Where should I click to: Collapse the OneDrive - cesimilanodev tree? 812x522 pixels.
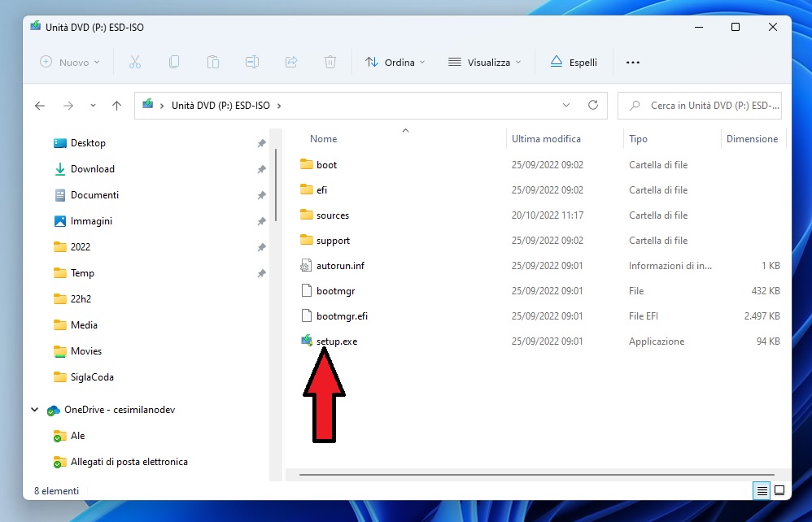click(x=35, y=410)
